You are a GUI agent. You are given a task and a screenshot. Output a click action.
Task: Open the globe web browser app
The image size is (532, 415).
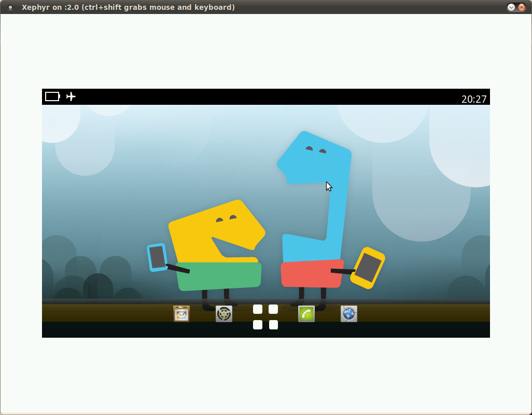[349, 314]
